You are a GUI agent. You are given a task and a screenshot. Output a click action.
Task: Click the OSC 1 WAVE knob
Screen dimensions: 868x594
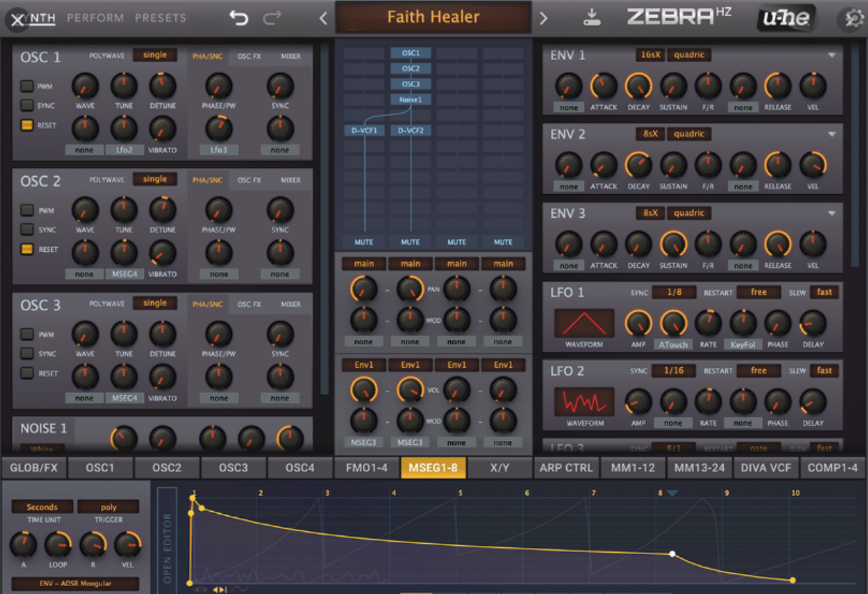pyautogui.click(x=85, y=86)
